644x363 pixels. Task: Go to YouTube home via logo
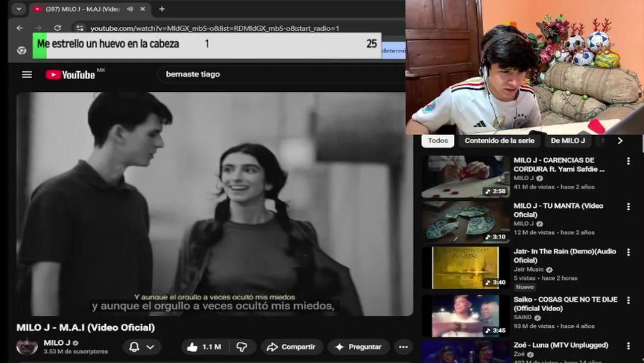click(x=70, y=75)
